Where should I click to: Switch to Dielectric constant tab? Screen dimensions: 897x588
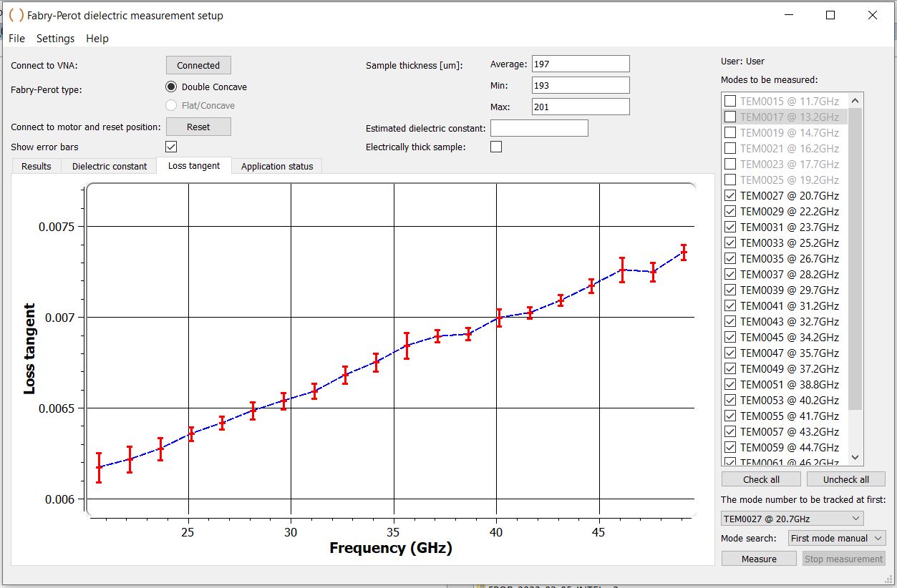coord(110,166)
